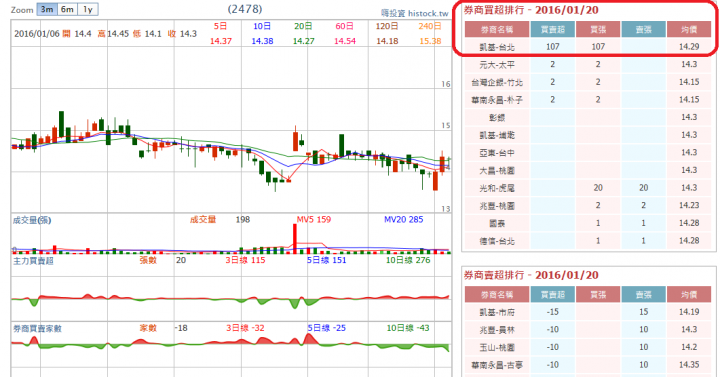The height and width of the screenshot is (377, 720).
Task: Click the 券商買賣家數 panel label
Action: pyautogui.click(x=37, y=329)
